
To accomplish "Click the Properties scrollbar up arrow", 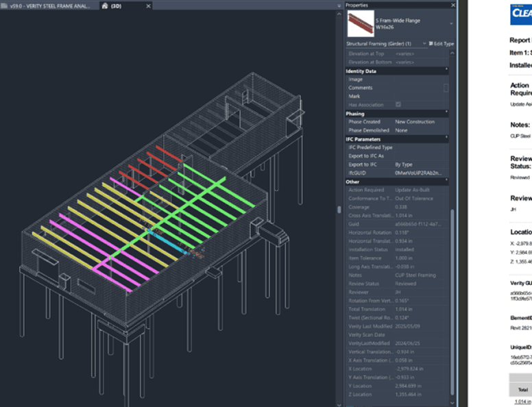I will (x=452, y=53).
